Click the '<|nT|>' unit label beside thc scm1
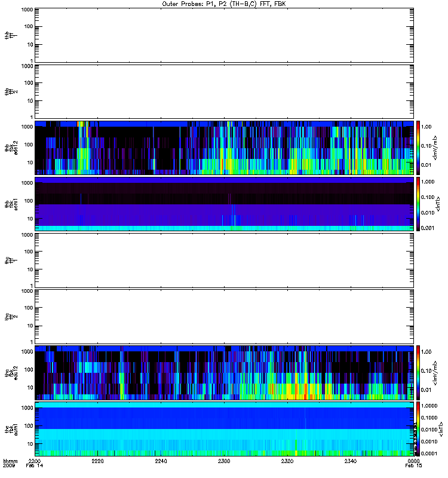 [x=440, y=430]
